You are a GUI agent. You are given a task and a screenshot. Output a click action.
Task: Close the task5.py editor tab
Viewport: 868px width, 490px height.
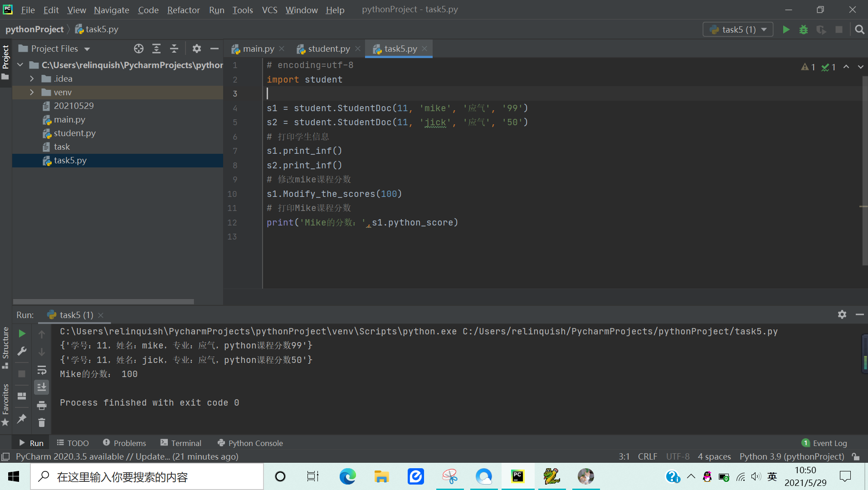click(x=424, y=49)
